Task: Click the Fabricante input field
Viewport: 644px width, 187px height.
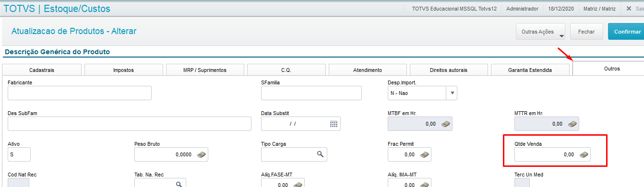Action: click(x=80, y=93)
